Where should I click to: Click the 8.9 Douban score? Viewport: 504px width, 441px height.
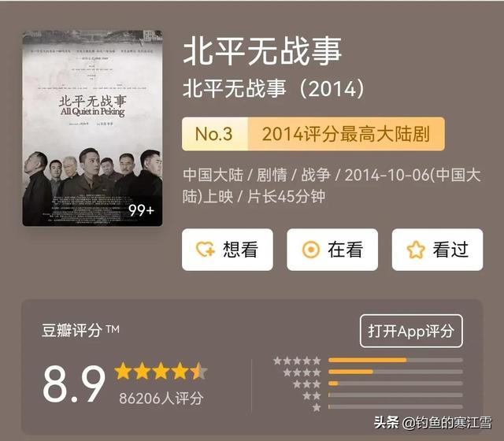(74, 384)
